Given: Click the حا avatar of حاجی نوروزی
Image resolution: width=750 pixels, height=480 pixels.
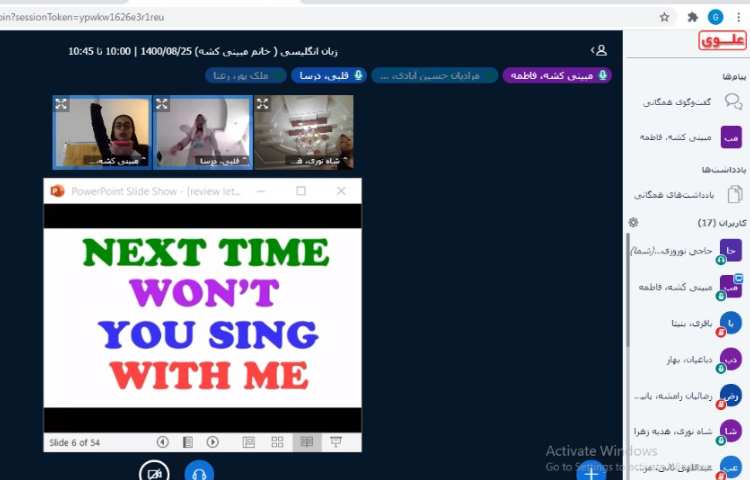Looking at the screenshot, I should point(731,251).
